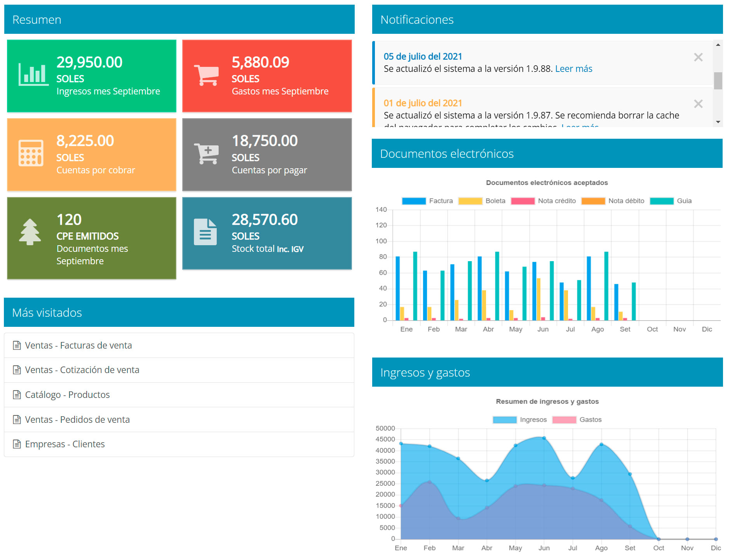Close the 01 de julio notification
730x560 pixels.
coord(698,104)
